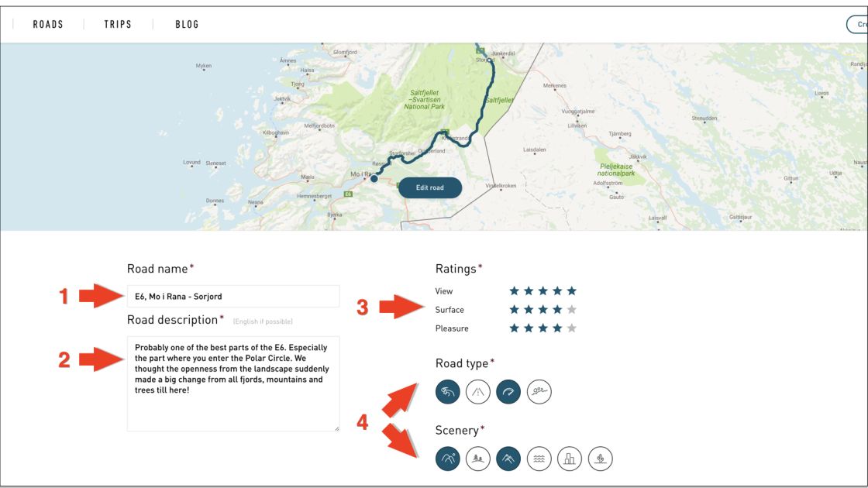Screen dimensions: 868x488
Task: Click the route start marker at Mo i Rana
Action: tap(374, 179)
